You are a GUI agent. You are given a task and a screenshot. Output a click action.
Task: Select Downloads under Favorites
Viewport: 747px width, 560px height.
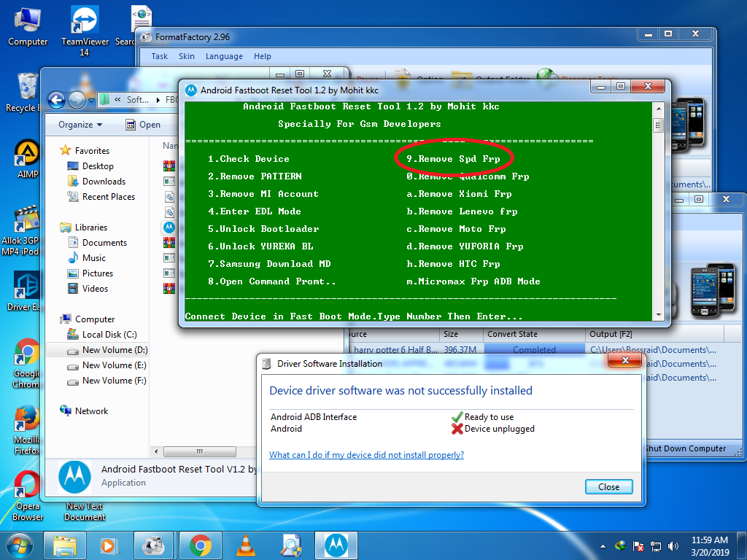click(x=97, y=181)
